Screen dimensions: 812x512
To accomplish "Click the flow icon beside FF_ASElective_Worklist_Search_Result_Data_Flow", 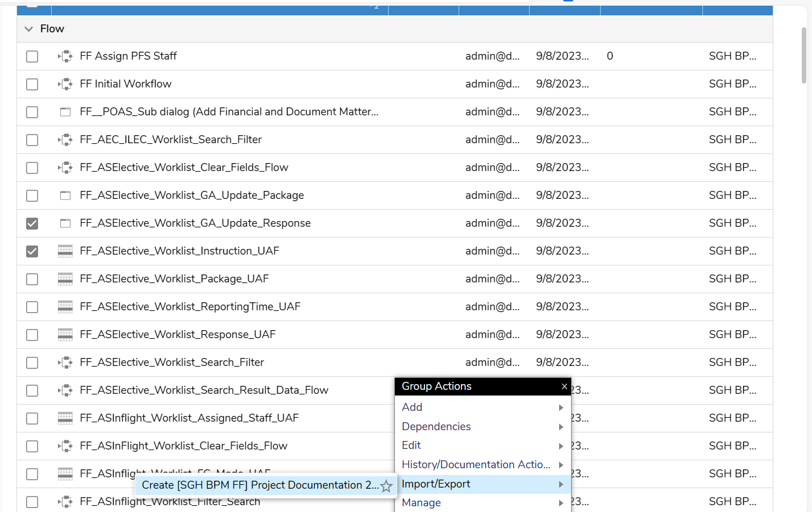I will point(65,390).
